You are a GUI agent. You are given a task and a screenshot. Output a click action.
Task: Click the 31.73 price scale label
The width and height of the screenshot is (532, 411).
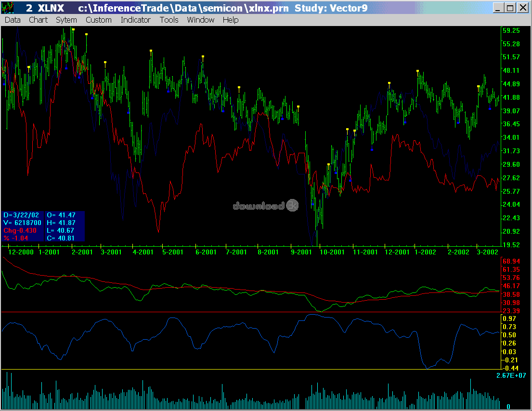[x=511, y=151]
